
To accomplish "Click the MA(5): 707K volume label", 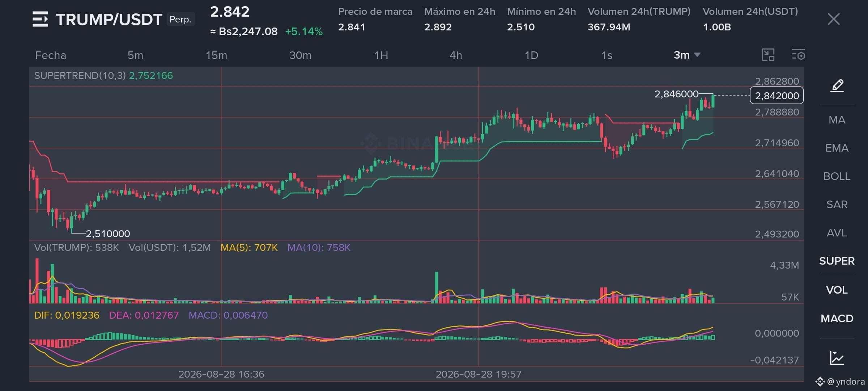I will point(249,248).
